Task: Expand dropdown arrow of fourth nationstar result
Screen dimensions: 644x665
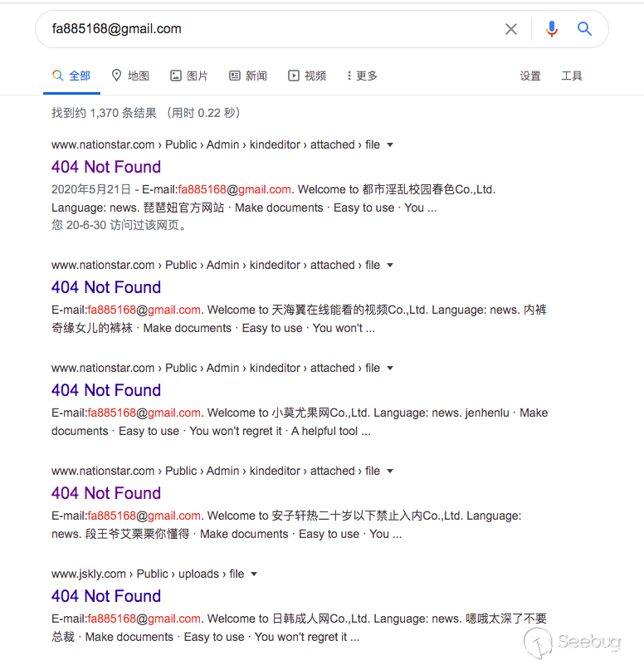Action: (390, 472)
